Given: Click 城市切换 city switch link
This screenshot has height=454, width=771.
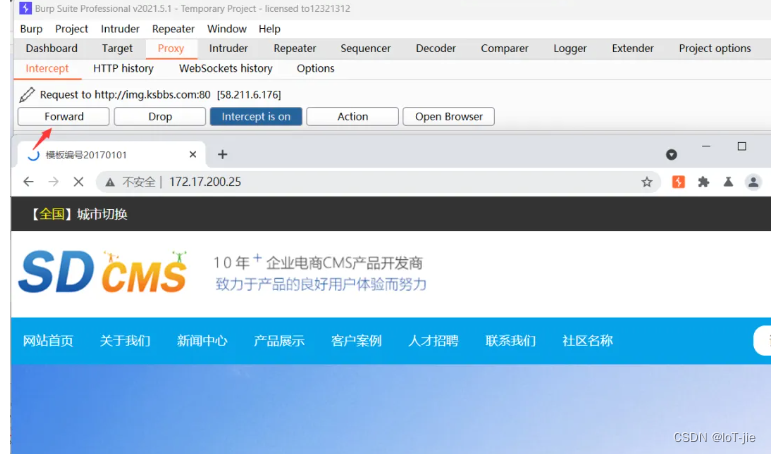Looking at the screenshot, I should (x=102, y=214).
